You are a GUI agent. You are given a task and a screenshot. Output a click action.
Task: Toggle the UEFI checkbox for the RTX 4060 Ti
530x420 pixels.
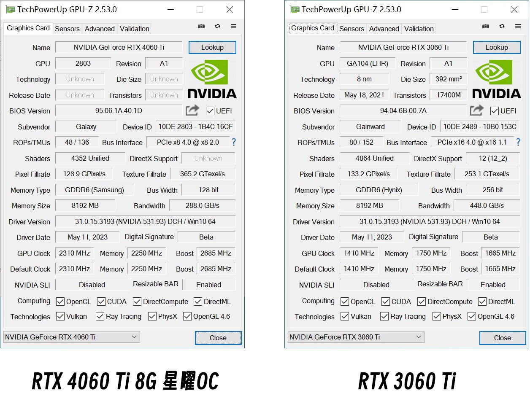210,111
